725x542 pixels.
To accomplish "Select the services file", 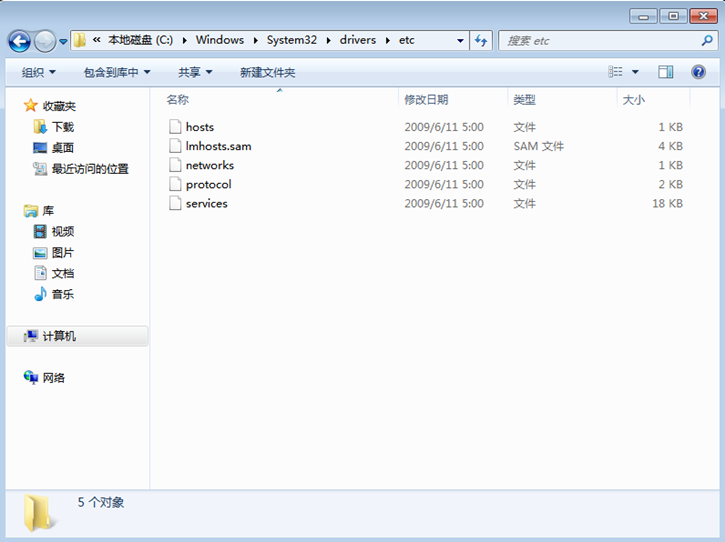I will tap(206, 203).
